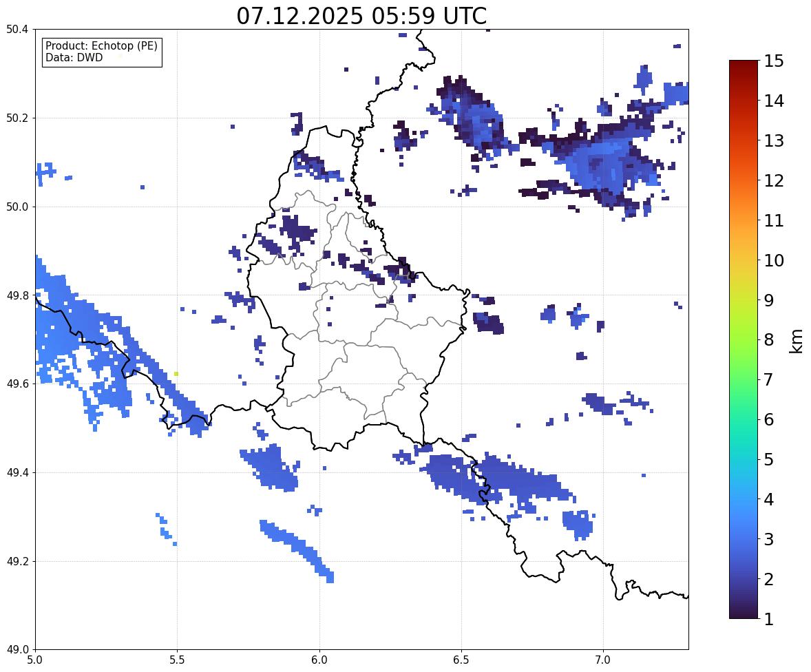Click the x-axis tick label "6.0"

click(319, 660)
